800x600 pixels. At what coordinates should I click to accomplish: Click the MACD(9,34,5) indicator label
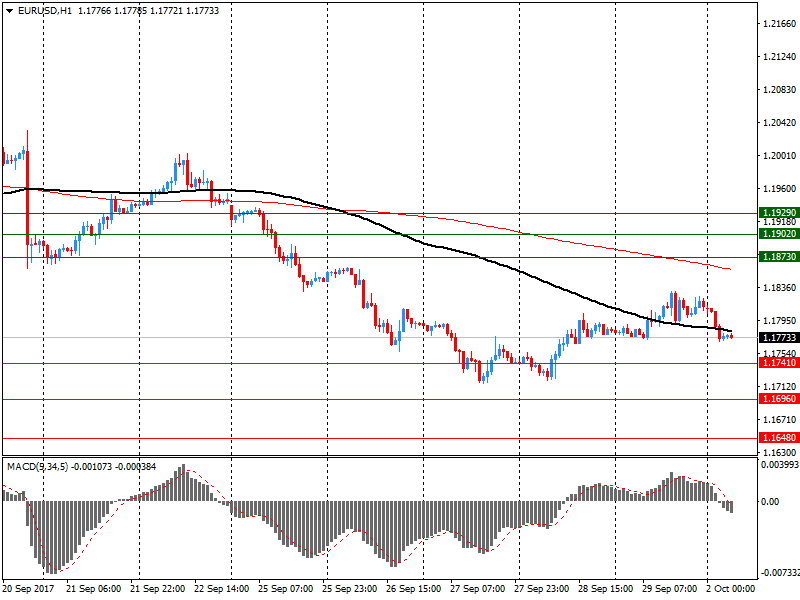click(37, 467)
